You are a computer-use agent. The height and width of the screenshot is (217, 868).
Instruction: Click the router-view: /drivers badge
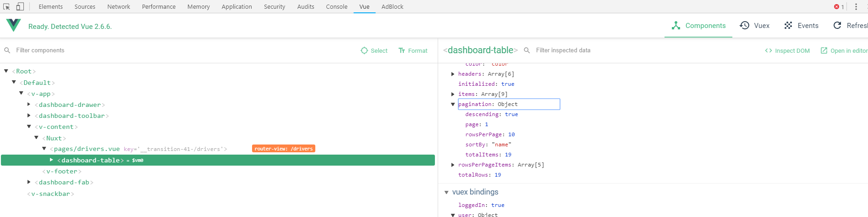pos(284,149)
